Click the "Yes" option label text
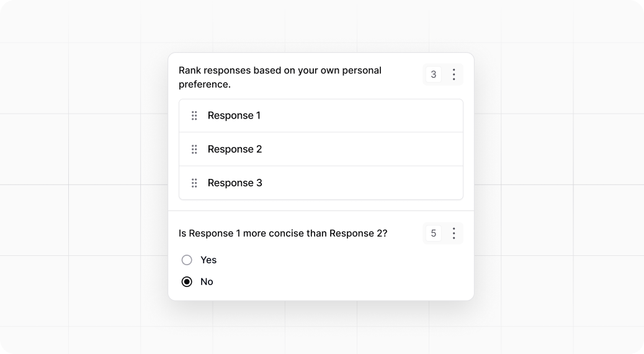The image size is (644, 354). click(208, 260)
